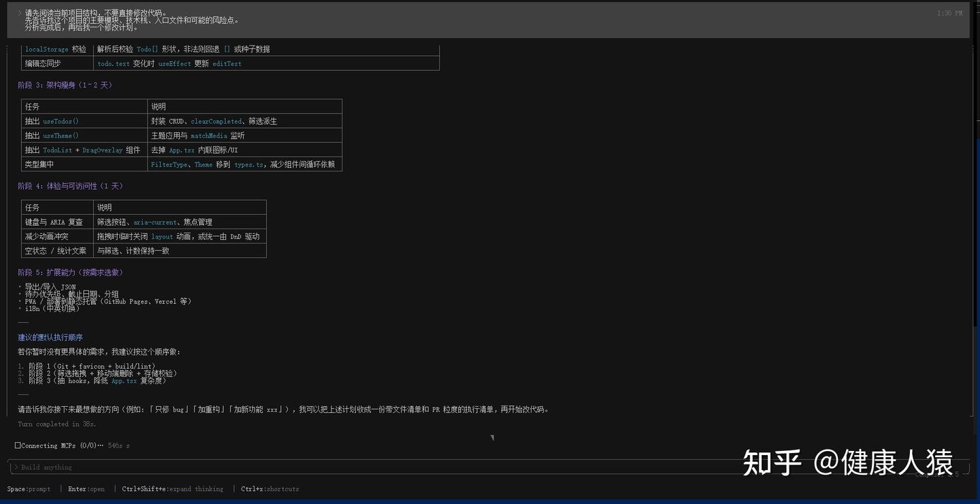Click the heading '阶段 5：扩展能力（按需求选做）'
The height and width of the screenshot is (504, 980).
(x=71, y=272)
